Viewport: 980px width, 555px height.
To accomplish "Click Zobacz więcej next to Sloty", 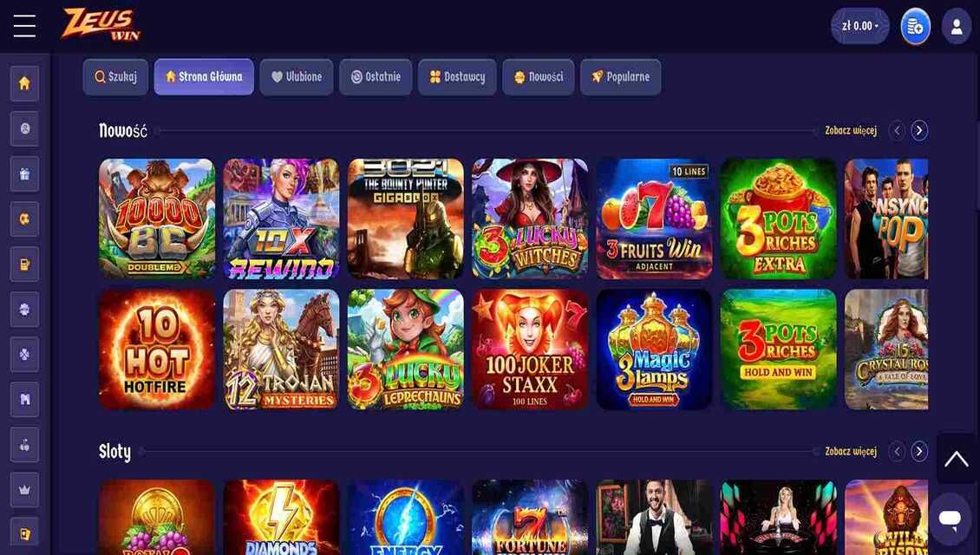I will coord(851,451).
